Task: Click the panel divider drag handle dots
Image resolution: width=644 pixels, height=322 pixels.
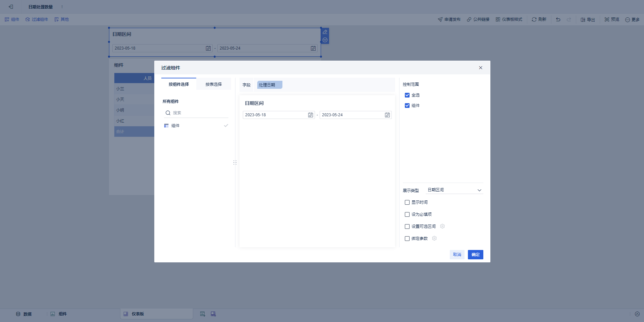Action: (x=235, y=162)
